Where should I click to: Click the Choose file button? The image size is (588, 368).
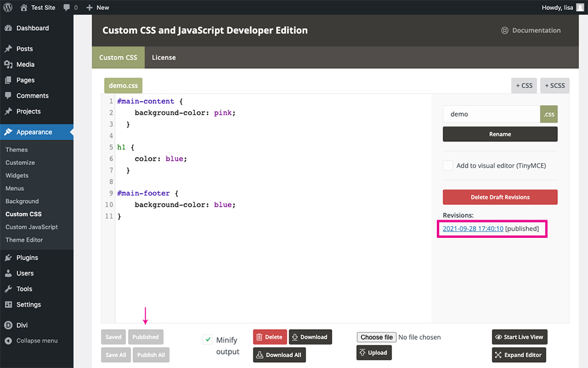coord(376,337)
